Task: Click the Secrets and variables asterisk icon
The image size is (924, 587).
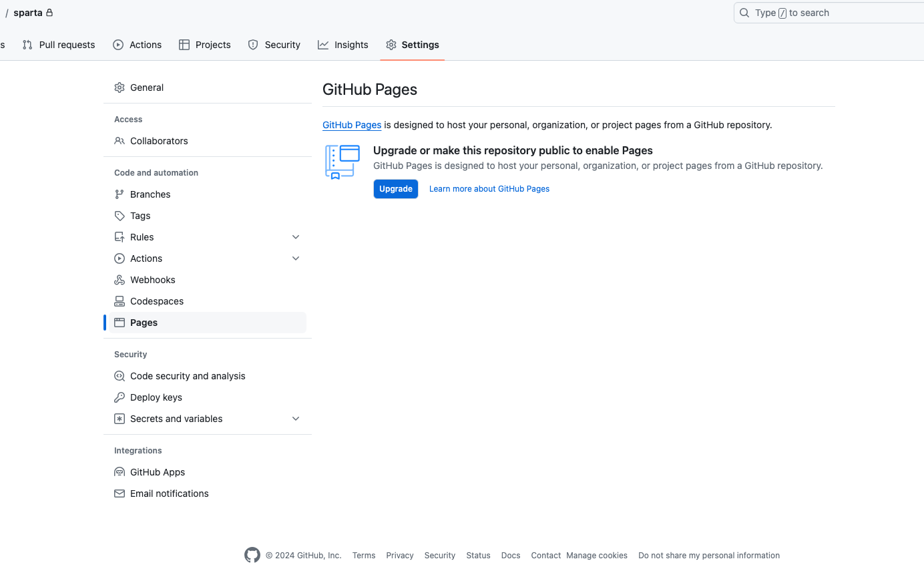Action: point(120,419)
